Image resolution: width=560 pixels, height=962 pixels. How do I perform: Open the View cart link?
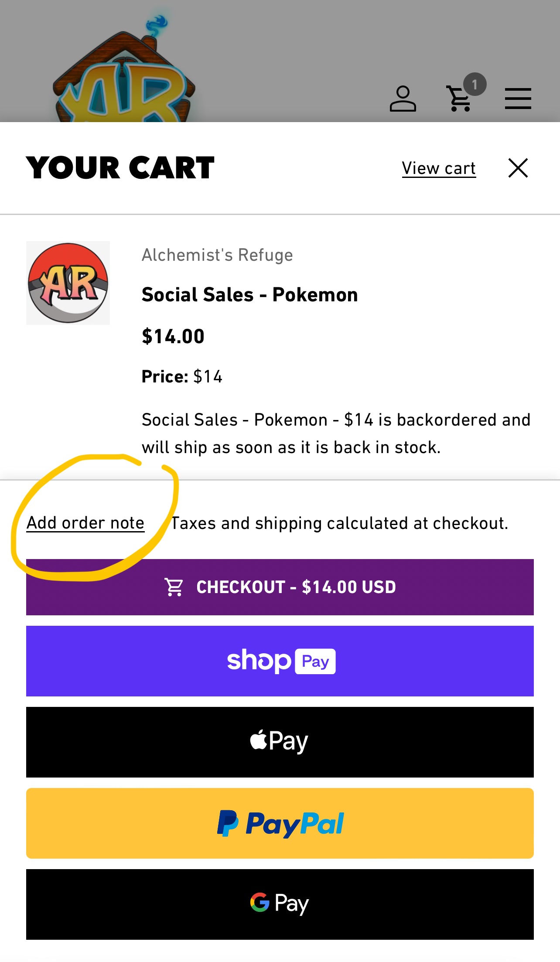438,168
